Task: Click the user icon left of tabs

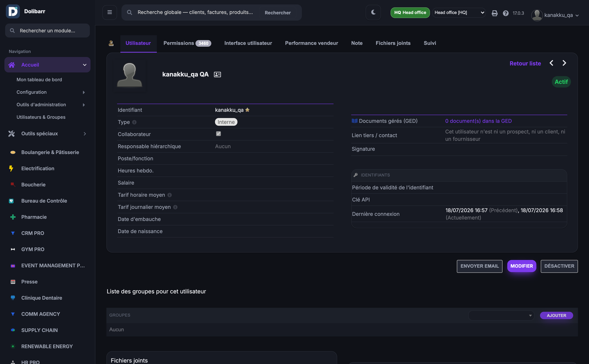Action: [x=111, y=43]
